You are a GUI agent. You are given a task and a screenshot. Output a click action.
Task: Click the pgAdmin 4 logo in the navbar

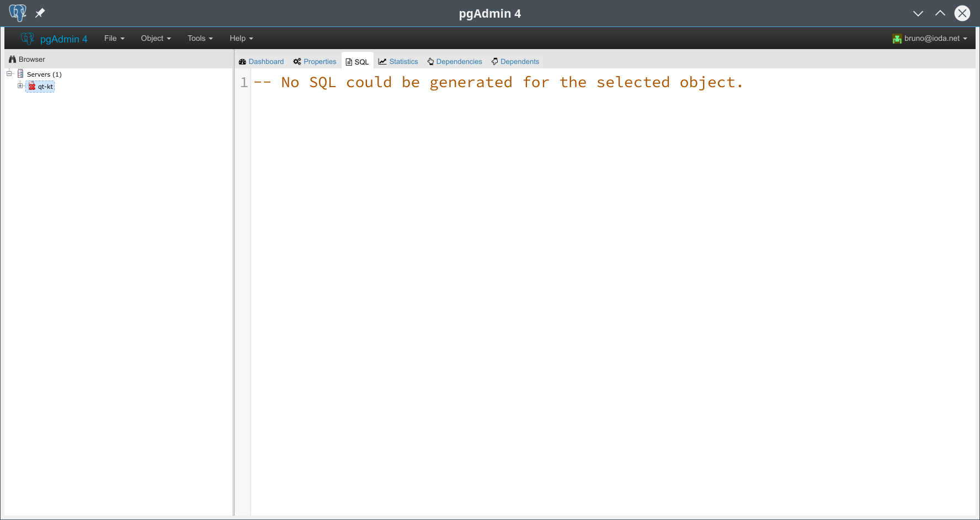pyautogui.click(x=54, y=39)
